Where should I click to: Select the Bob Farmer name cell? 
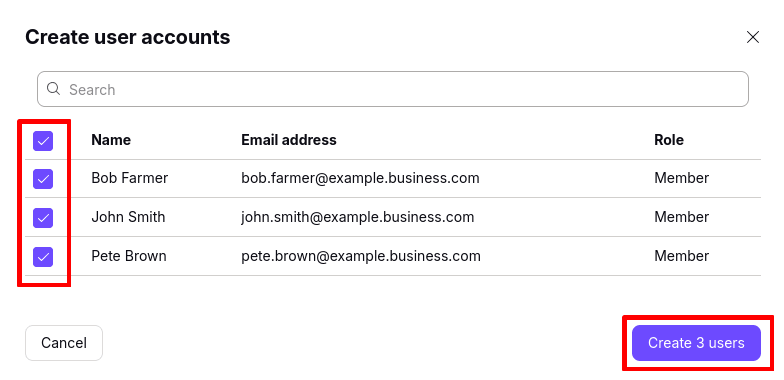coord(130,178)
